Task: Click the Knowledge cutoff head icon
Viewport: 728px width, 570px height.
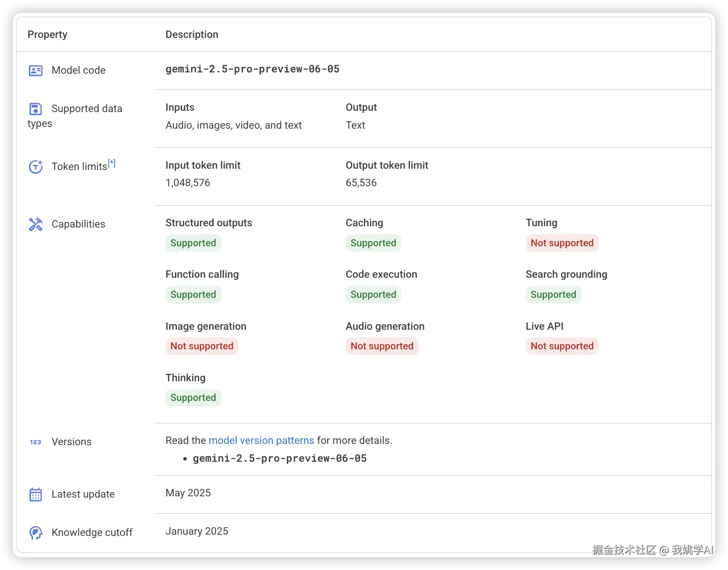Action: pyautogui.click(x=36, y=533)
